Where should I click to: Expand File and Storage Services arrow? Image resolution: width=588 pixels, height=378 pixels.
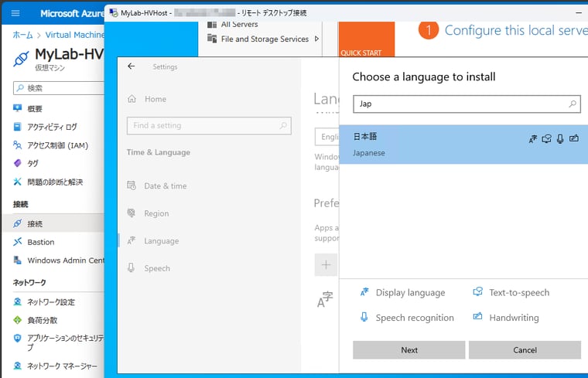316,39
